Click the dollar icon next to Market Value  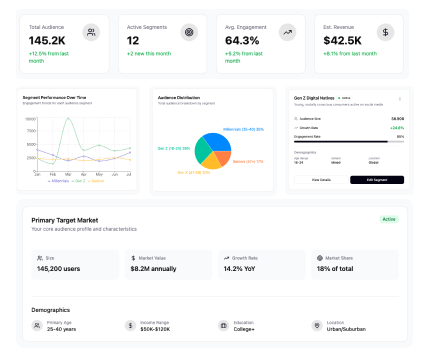pyautogui.click(x=133, y=258)
